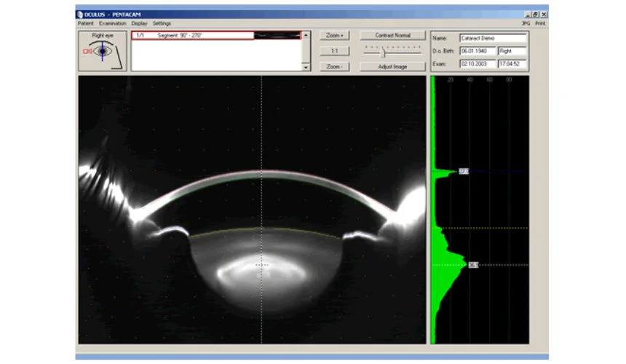Click the Adjust Image button
626x364 pixels.
393,66
